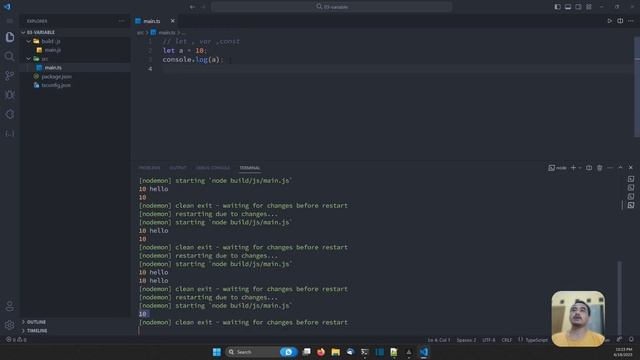Click the Run file play icon

tap(609, 21)
